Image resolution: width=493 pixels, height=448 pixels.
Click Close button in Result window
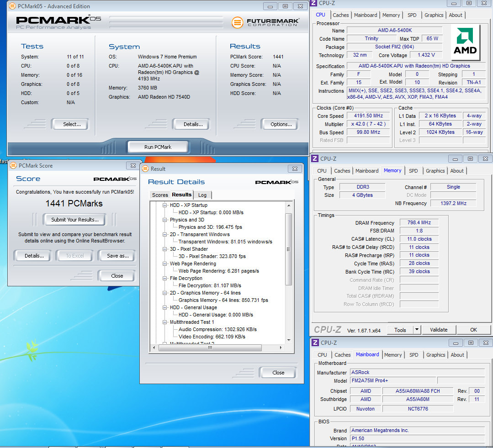point(278,373)
